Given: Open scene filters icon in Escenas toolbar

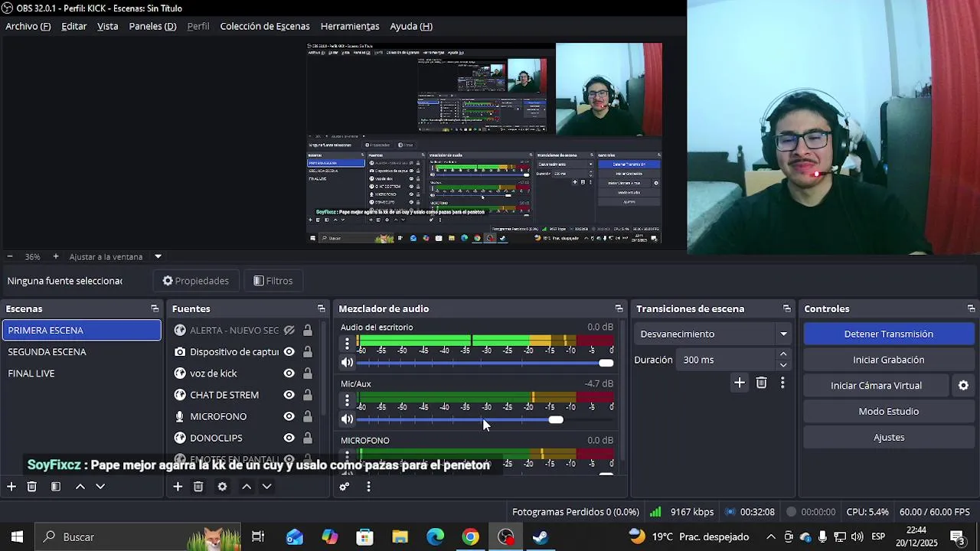Looking at the screenshot, I should pyautogui.click(x=56, y=487).
